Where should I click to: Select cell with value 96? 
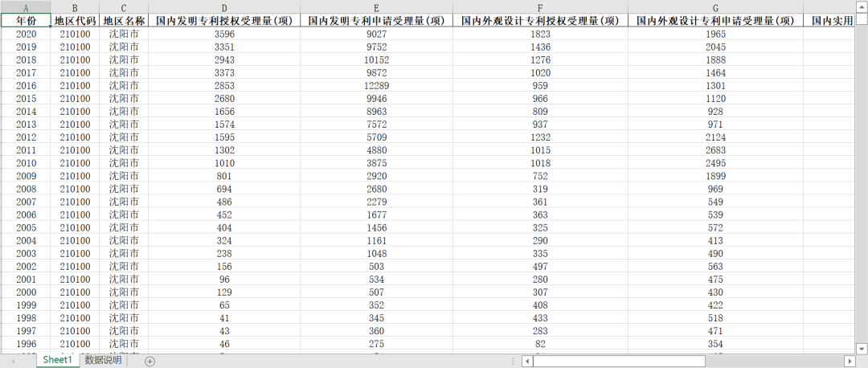(x=224, y=280)
